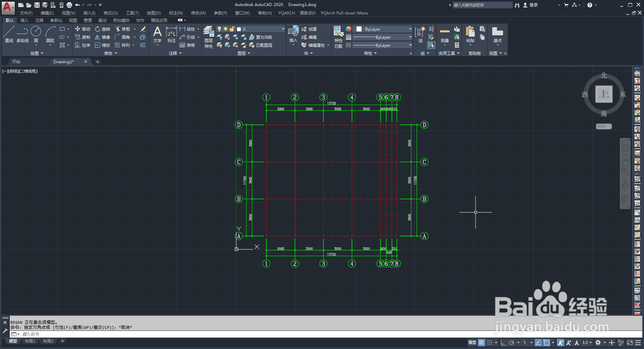Image resolution: width=644 pixels, height=349 pixels.
Task: Click the keyword search box in title bar
Action: click(482, 5)
